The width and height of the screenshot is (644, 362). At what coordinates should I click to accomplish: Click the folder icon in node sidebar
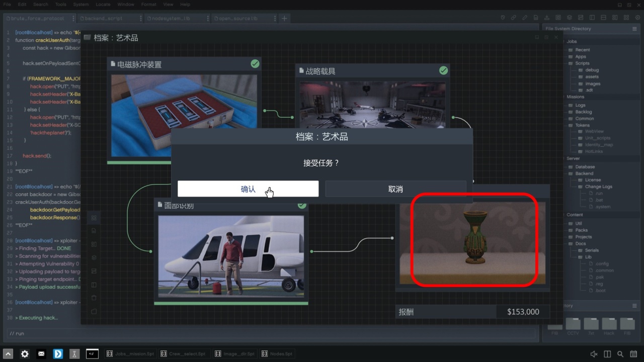(94, 311)
